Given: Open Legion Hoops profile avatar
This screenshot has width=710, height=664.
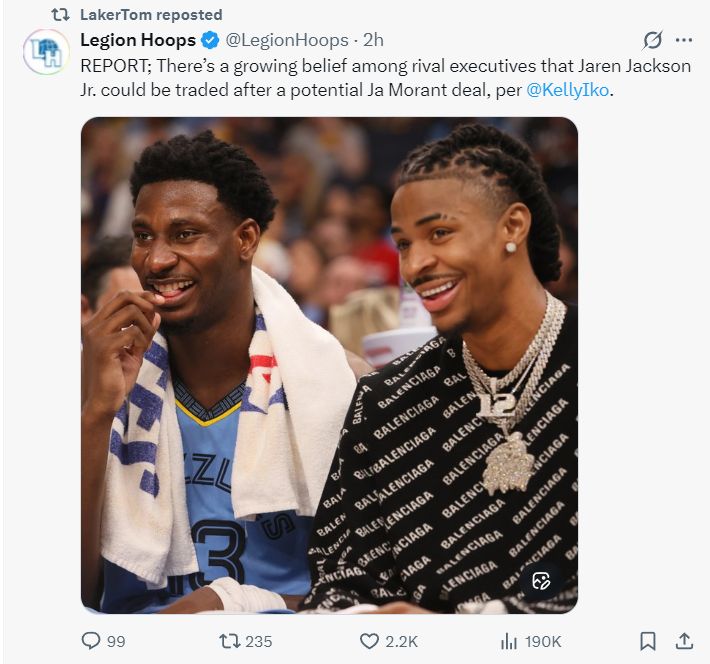Looking at the screenshot, I should pos(45,52).
